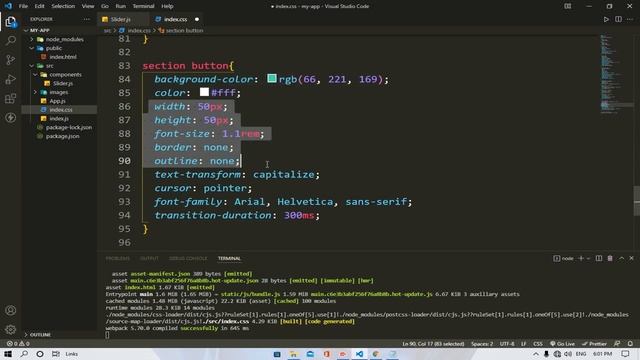This screenshot has width=640, height=360.
Task: Click Prettier in status bar
Action: (x=594, y=344)
